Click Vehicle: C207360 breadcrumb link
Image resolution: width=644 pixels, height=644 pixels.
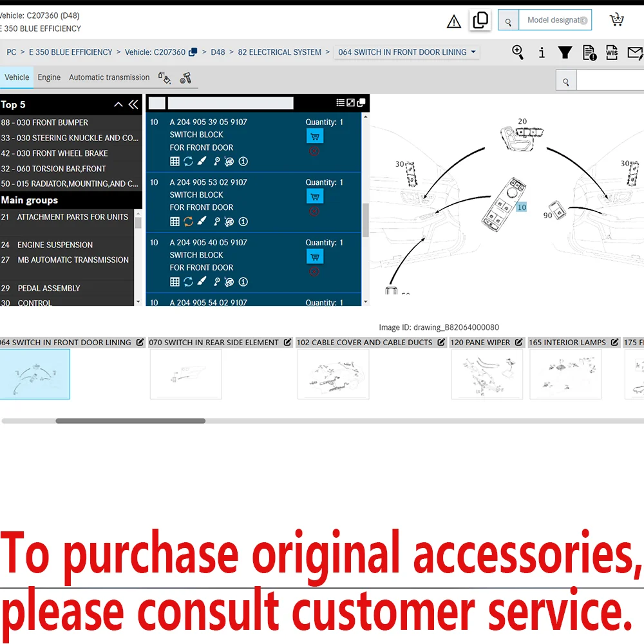click(155, 52)
